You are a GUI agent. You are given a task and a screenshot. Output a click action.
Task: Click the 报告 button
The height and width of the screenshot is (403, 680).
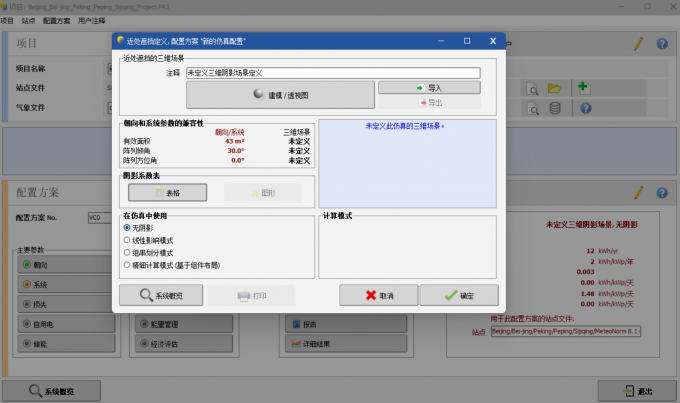pyautogui.click(x=346, y=324)
